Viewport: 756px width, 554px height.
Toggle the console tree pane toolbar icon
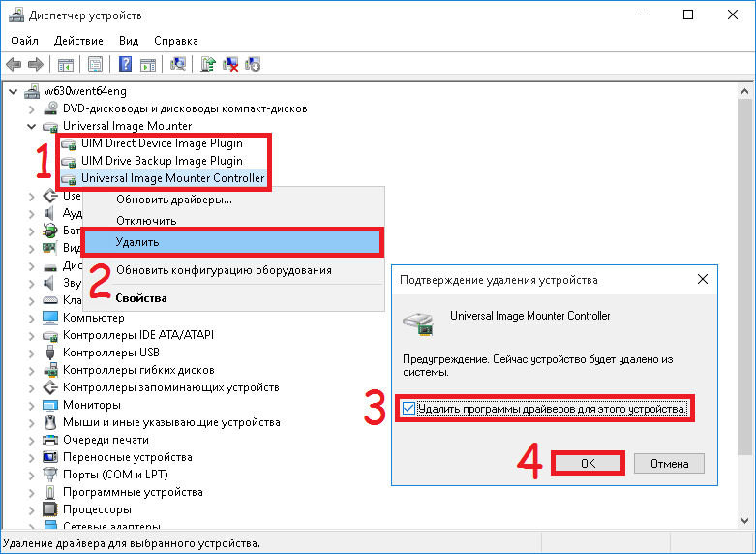click(x=66, y=64)
